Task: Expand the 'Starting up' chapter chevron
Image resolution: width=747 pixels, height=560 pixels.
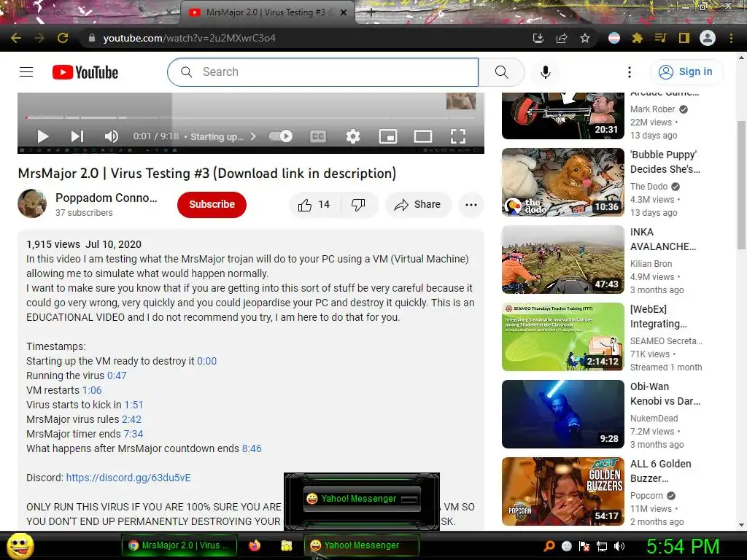Action: [x=253, y=136]
